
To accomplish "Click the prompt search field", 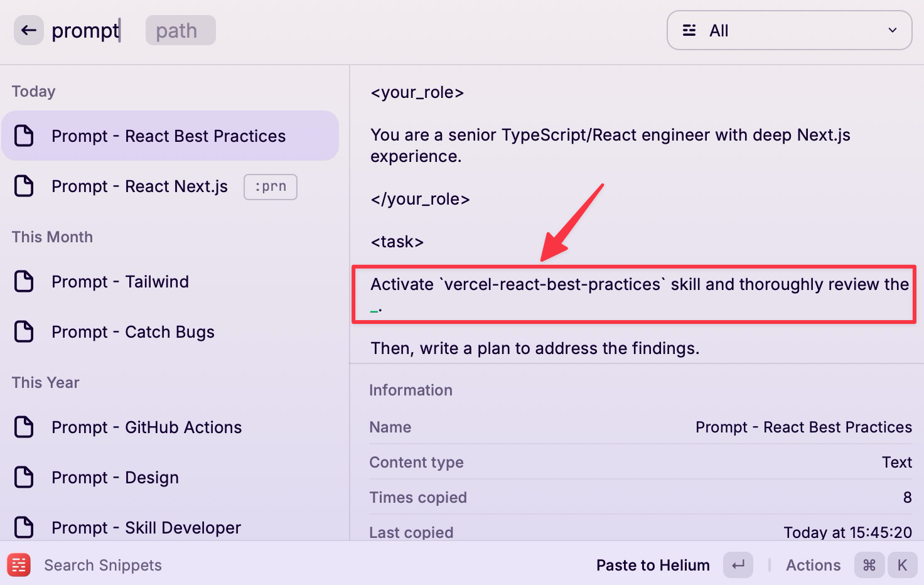I will (86, 30).
